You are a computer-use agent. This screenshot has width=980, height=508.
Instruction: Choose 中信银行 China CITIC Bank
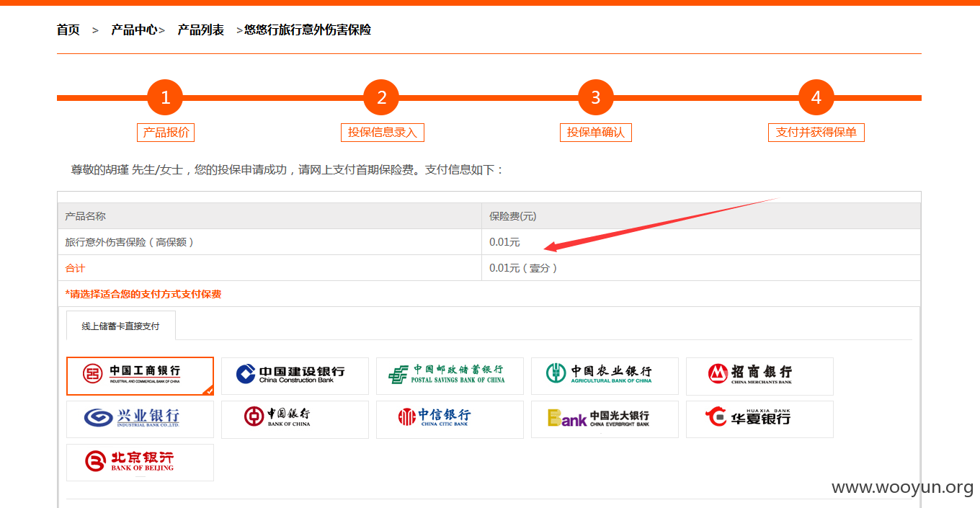click(450, 419)
